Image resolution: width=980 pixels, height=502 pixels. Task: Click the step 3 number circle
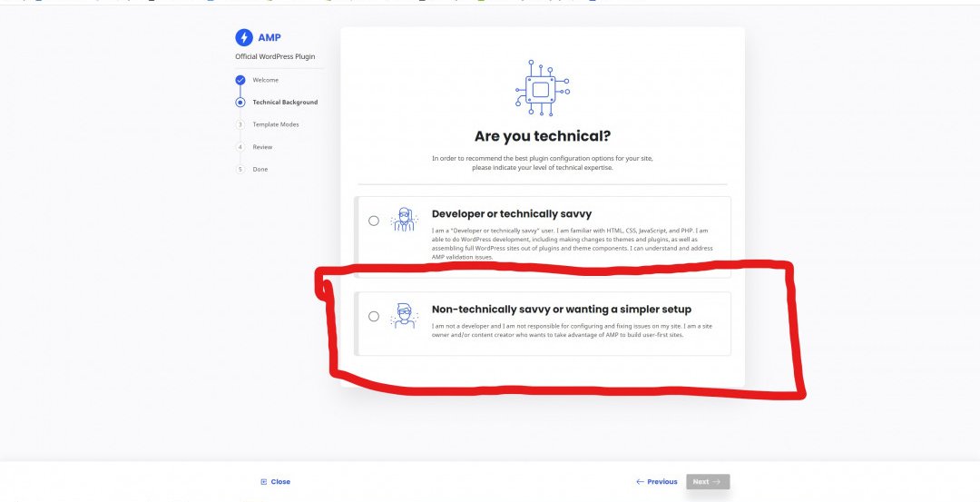pyautogui.click(x=240, y=124)
